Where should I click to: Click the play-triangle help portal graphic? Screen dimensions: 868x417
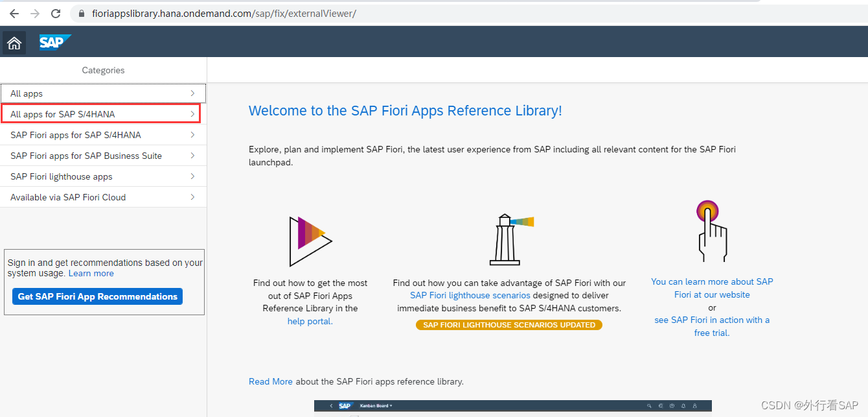(310, 241)
